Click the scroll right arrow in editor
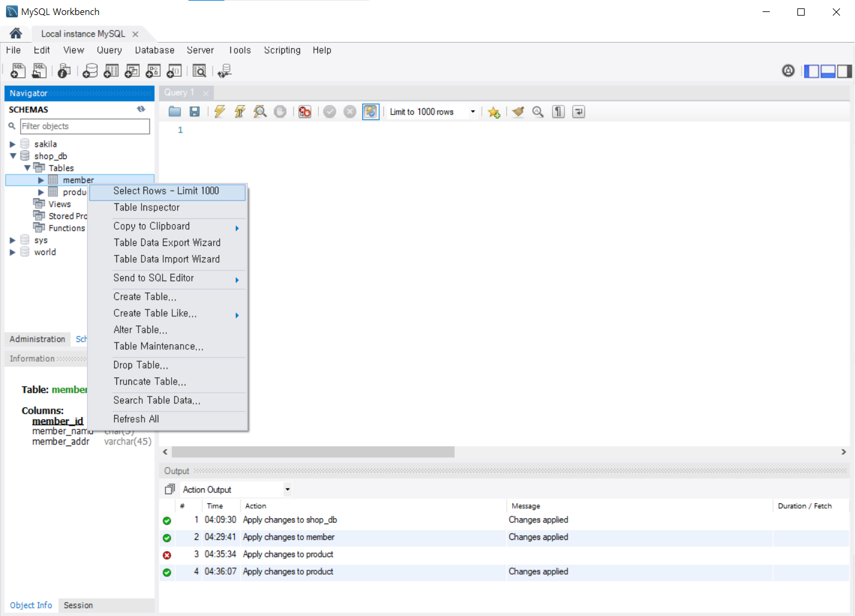This screenshot has height=616, width=855. tap(844, 452)
